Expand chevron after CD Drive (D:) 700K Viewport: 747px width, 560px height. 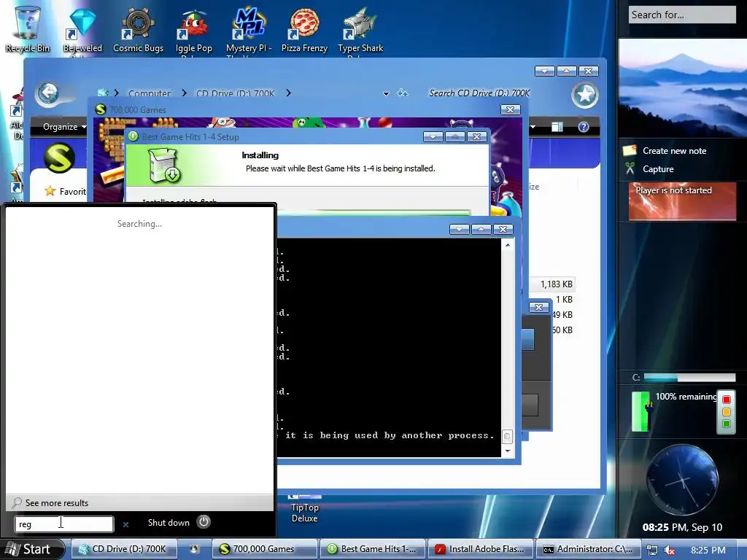click(x=289, y=93)
